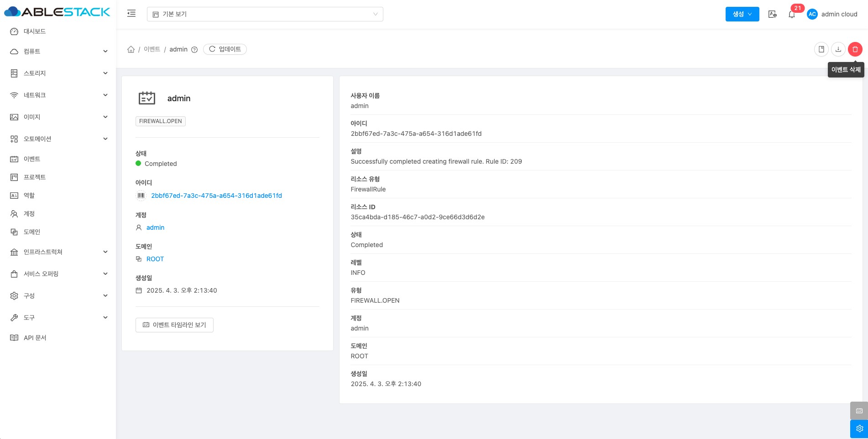Open the blue settings gear at bottom right
This screenshot has height=439, width=868.
859,429
